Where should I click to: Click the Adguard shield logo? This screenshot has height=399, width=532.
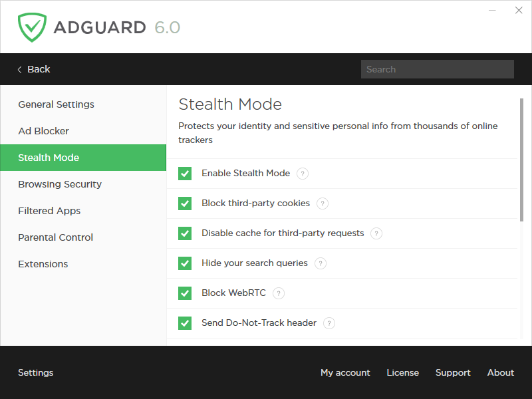[x=31, y=27]
